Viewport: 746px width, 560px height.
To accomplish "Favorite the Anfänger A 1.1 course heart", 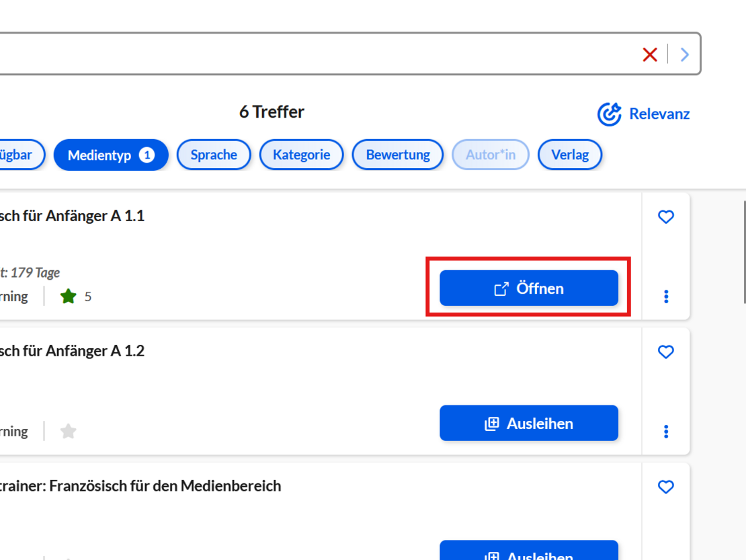I will pos(665,216).
